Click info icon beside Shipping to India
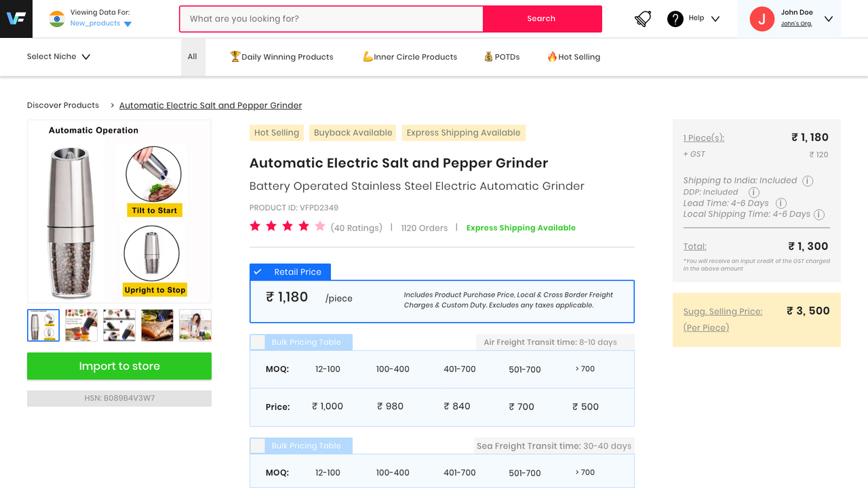This screenshot has width=868, height=488. 808,181
